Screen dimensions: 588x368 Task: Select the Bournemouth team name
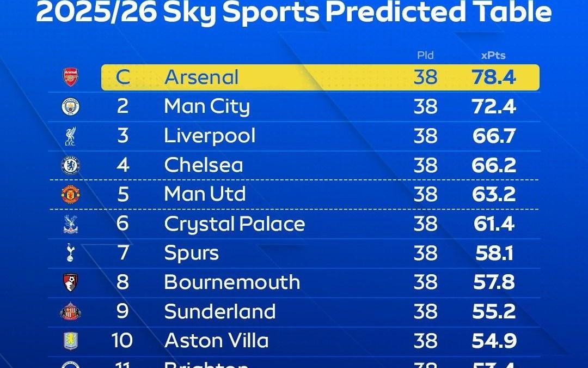pyautogui.click(x=232, y=282)
